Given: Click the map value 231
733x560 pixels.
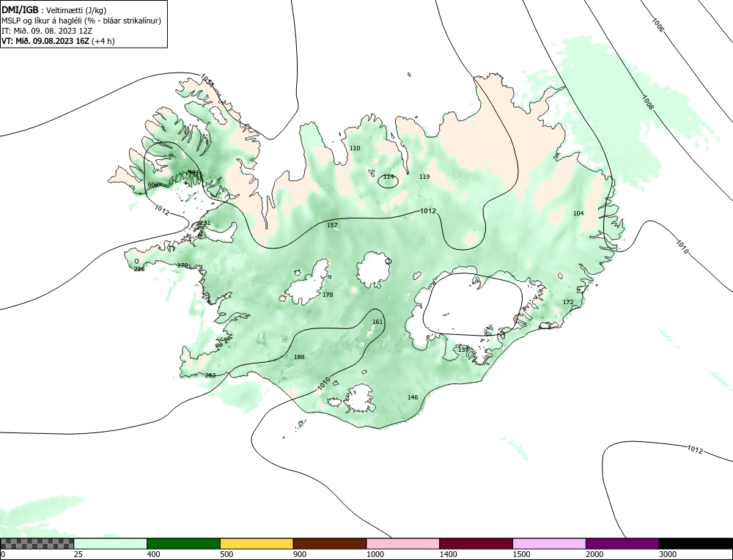Looking at the screenshot, I should tap(205, 223).
